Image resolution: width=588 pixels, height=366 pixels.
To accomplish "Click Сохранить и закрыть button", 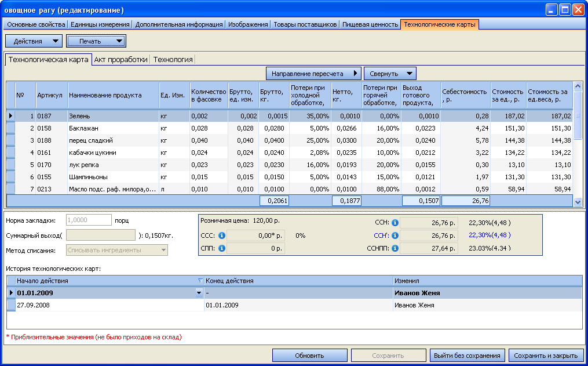I will point(546,356).
